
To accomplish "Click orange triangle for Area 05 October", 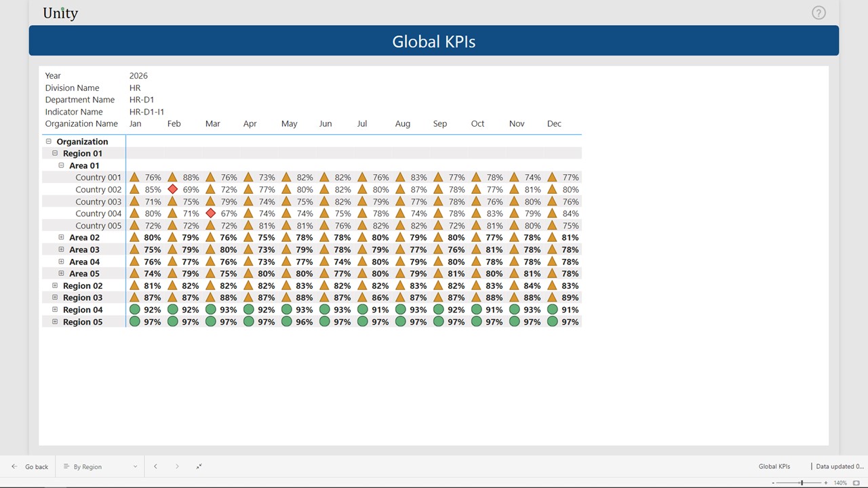I will (x=476, y=273).
